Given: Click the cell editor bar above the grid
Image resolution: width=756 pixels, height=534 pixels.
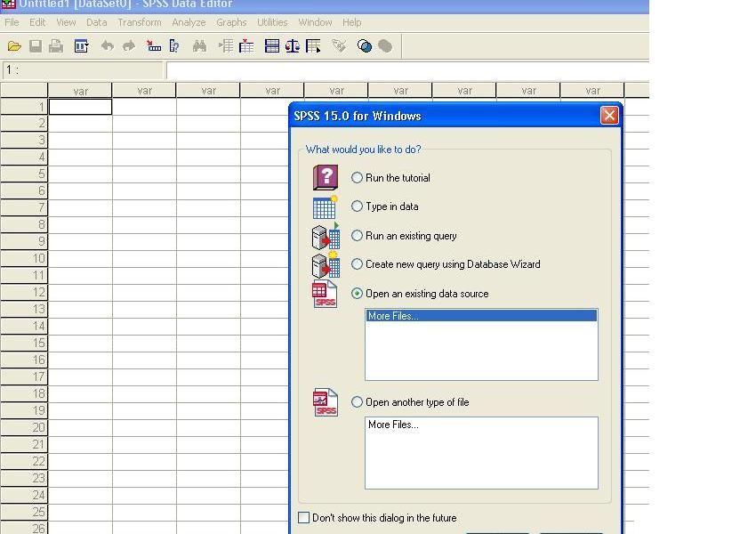Looking at the screenshot, I should 407,70.
